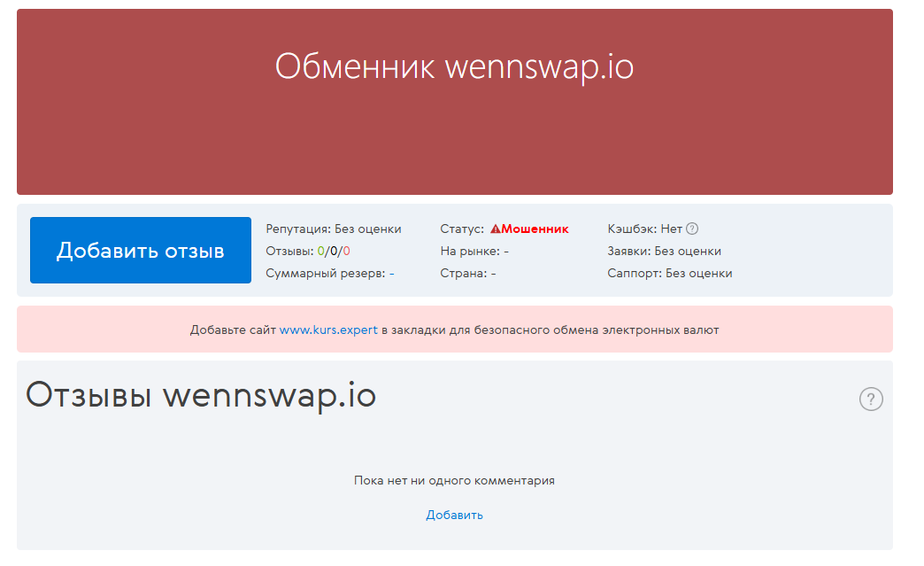Click the Обменник wennswap.io heading

(x=454, y=66)
